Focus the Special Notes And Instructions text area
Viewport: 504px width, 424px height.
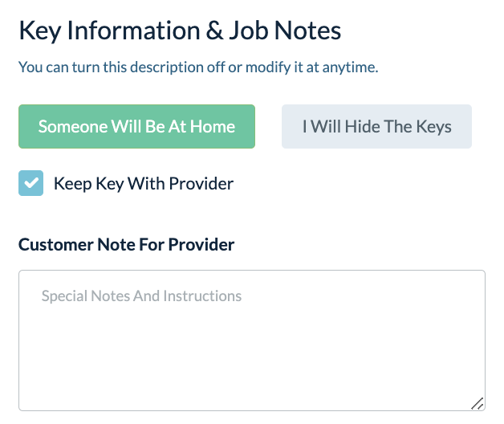tap(251, 340)
